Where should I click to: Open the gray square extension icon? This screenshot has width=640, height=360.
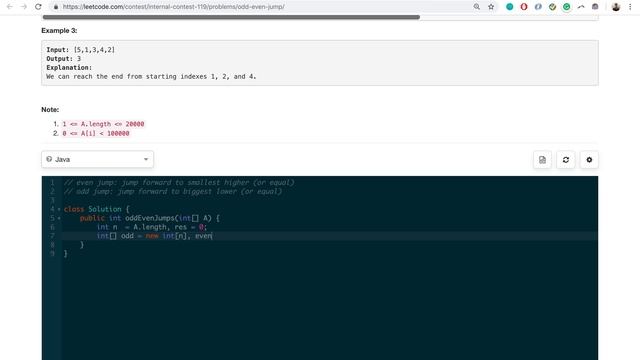595,7
